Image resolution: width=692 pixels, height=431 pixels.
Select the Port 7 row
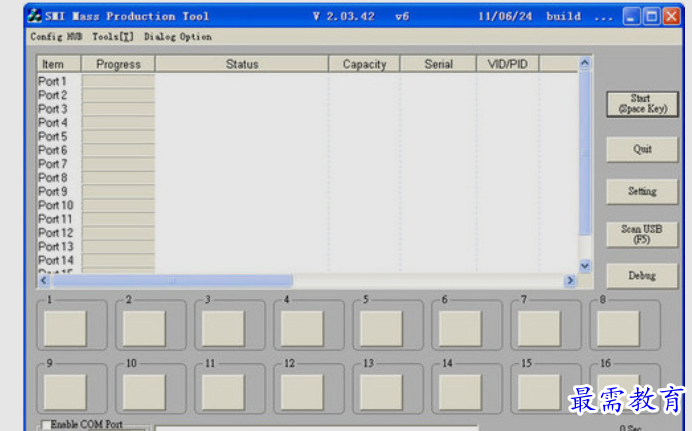308,164
